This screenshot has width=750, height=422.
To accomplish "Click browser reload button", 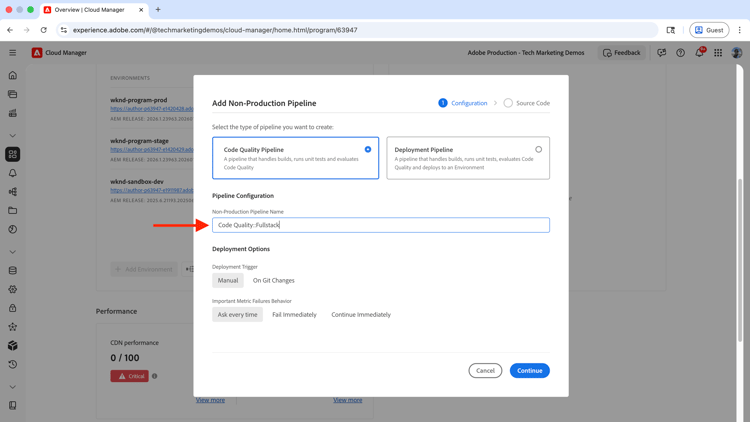I will coord(44,30).
